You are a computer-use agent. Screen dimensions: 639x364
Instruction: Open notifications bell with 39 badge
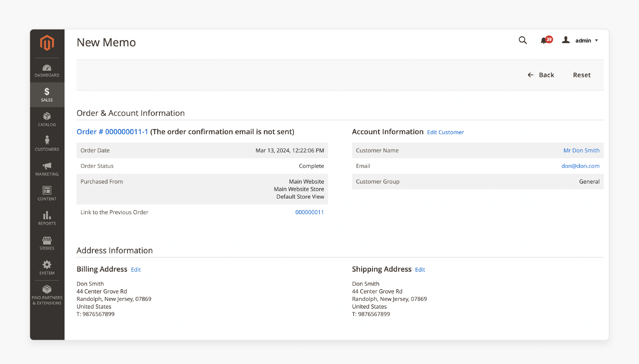click(546, 40)
